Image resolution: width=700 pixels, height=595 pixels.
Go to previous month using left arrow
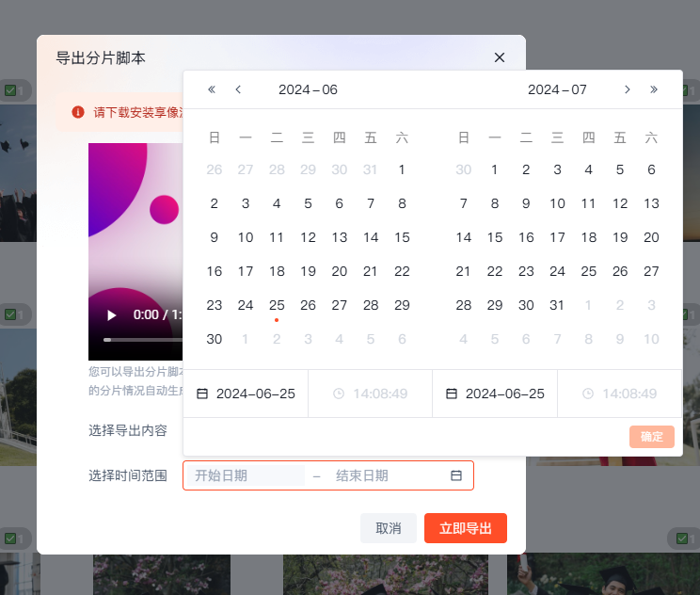tap(238, 89)
